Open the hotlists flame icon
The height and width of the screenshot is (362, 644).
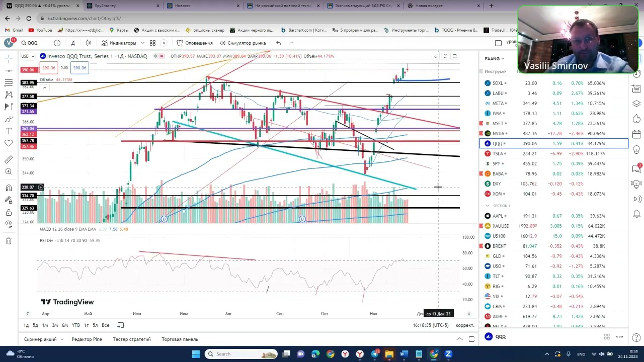coord(636,119)
